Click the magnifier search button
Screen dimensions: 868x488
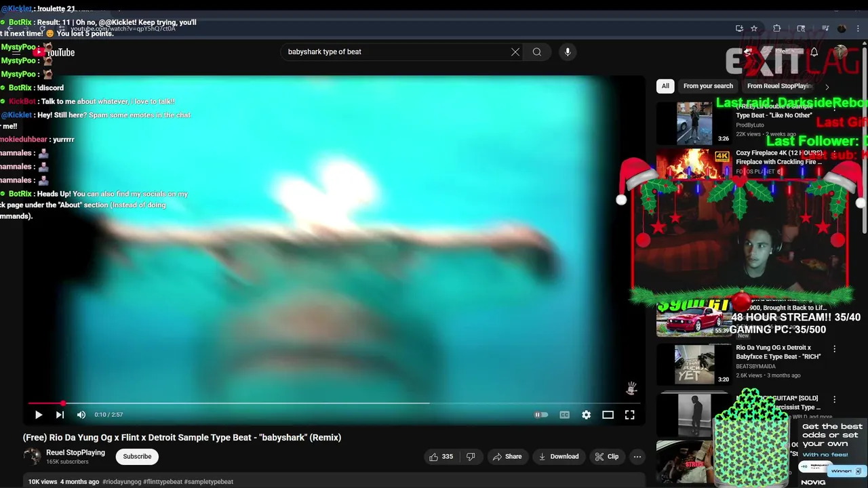click(537, 52)
